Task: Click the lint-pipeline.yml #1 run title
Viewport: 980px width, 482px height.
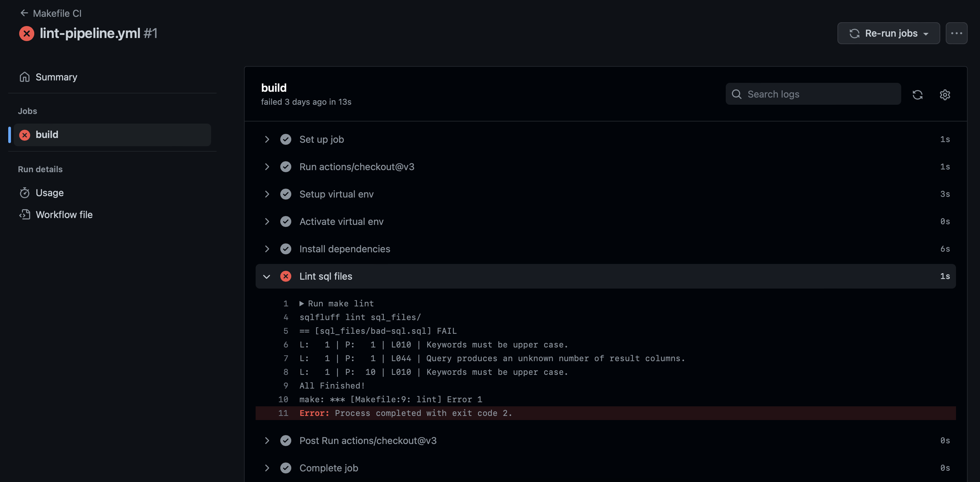Action: click(99, 34)
